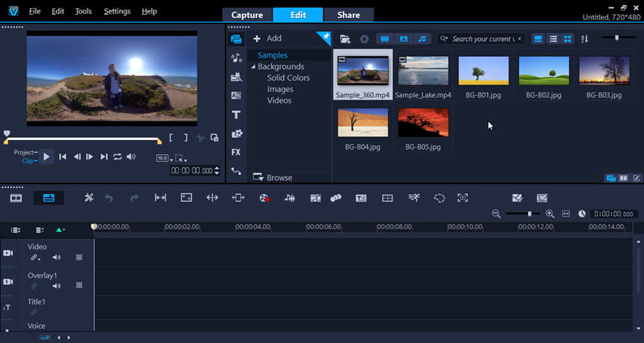Click the preview scrubber jog bar

tap(82, 140)
